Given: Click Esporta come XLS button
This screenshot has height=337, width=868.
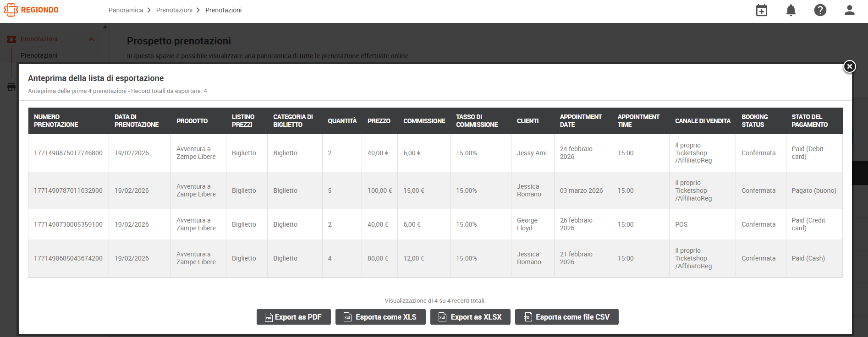Looking at the screenshot, I should 380,317.
